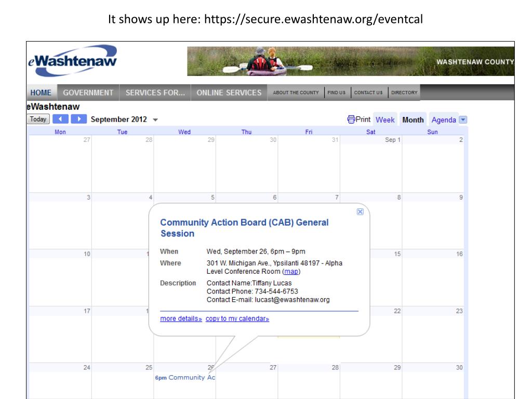The width and height of the screenshot is (532, 399).
Task: Click the date number 28 in last row
Action: [335, 367]
